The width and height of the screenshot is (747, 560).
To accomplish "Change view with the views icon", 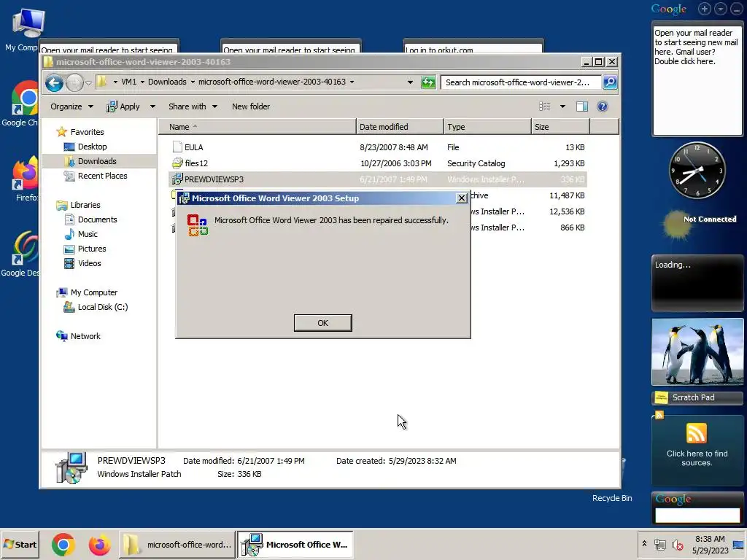I will 544,106.
